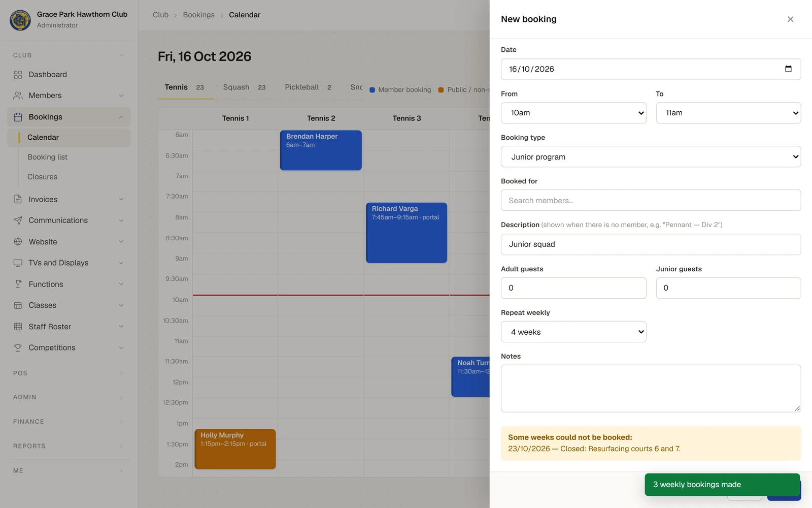Click the Classes icon in sidebar
This screenshot has width=812, height=508.
click(x=18, y=305)
